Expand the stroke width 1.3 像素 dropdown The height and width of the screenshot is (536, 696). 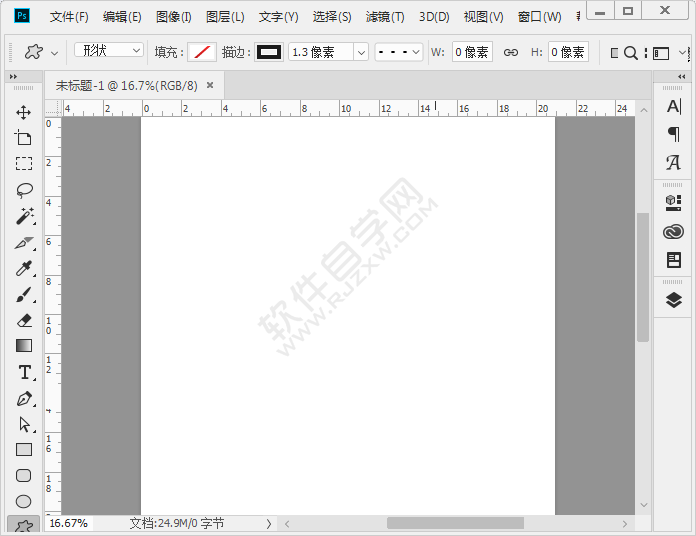click(360, 52)
